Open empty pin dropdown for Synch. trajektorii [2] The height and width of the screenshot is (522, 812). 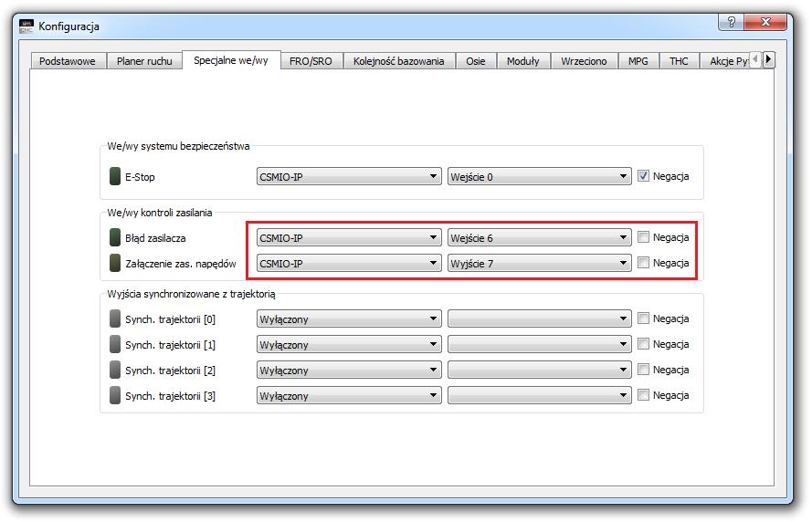tap(539, 370)
